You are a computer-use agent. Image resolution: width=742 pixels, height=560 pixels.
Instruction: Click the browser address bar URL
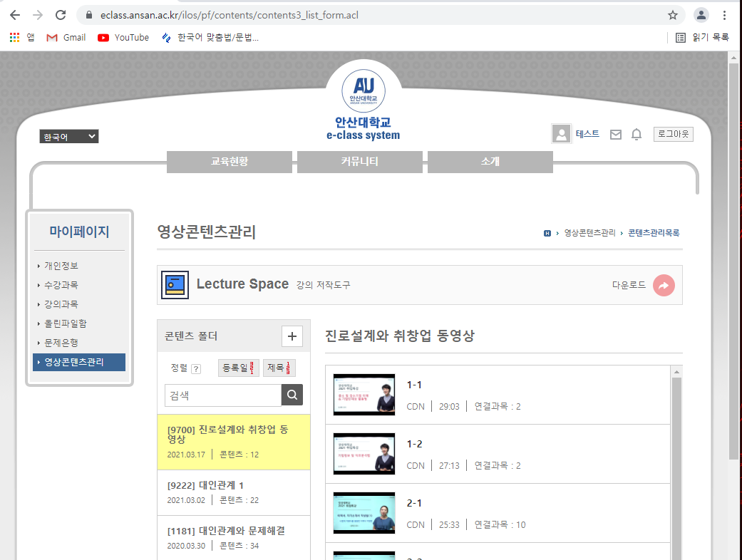229,15
